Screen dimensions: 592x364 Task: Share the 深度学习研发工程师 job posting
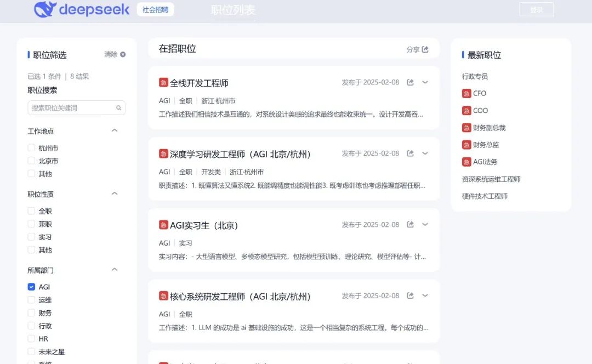411,153
